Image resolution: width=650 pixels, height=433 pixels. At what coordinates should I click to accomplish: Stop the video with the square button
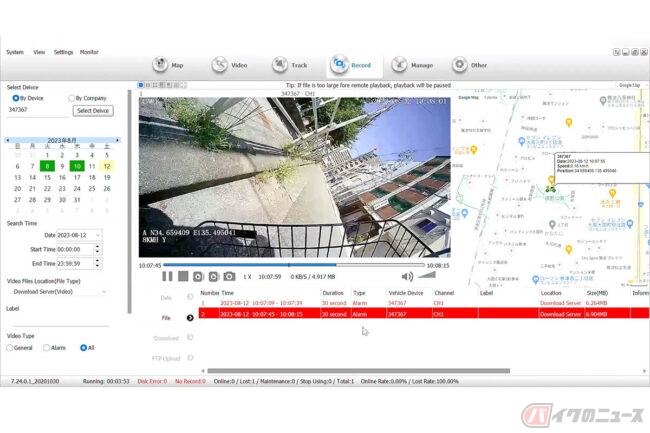coord(183,276)
